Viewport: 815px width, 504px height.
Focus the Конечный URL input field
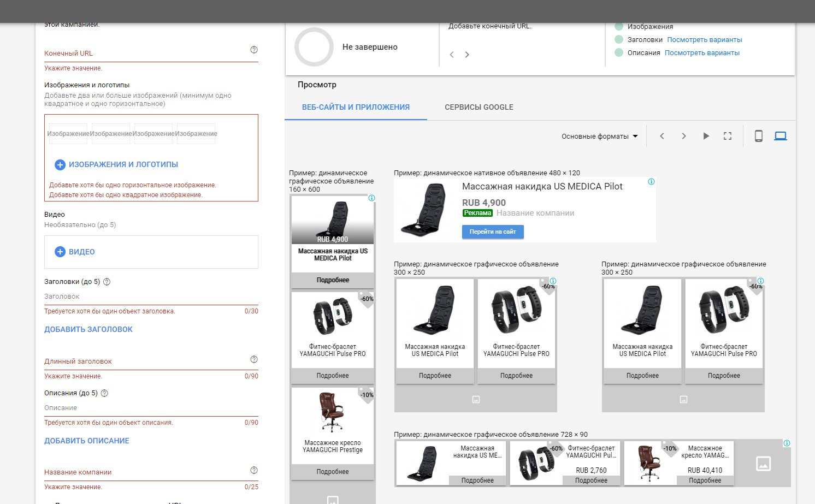point(151,54)
